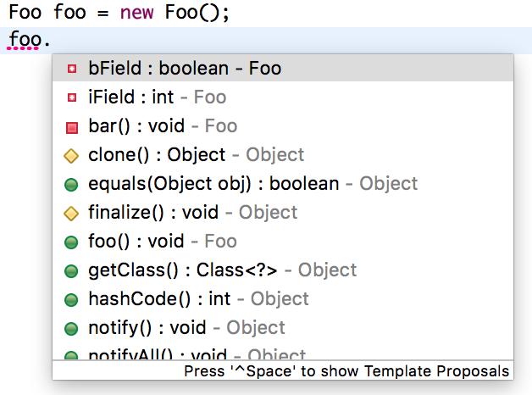The width and height of the screenshot is (532, 395).
Task: Pick getClass() : Class<?> proposal
Action: 222,270
